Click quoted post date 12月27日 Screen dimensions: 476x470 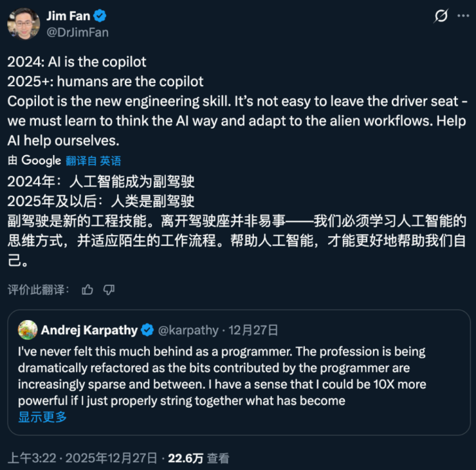255,330
